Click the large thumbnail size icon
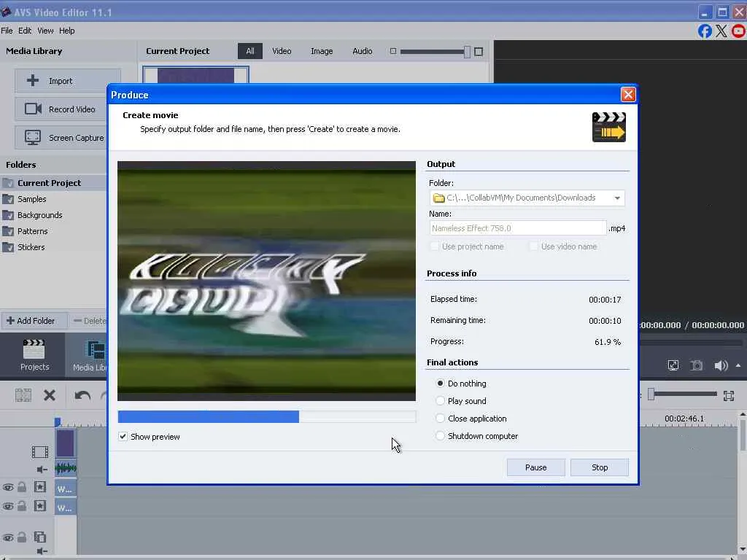747x560 pixels. [x=479, y=52]
